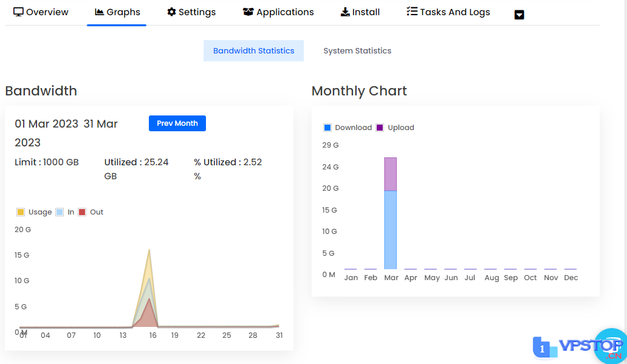Viewport: 627px width, 364px height.
Task: Click the bandwidth usage peak on chart
Action: click(149, 250)
